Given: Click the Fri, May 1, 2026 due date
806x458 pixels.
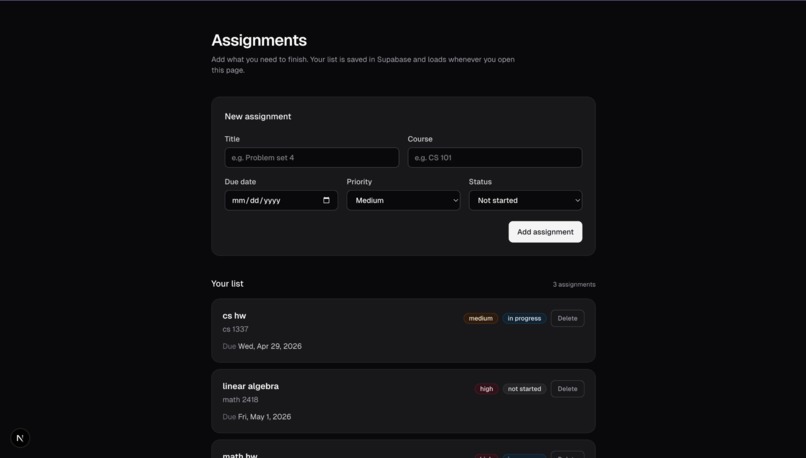Looking at the screenshot, I should pyautogui.click(x=264, y=416).
